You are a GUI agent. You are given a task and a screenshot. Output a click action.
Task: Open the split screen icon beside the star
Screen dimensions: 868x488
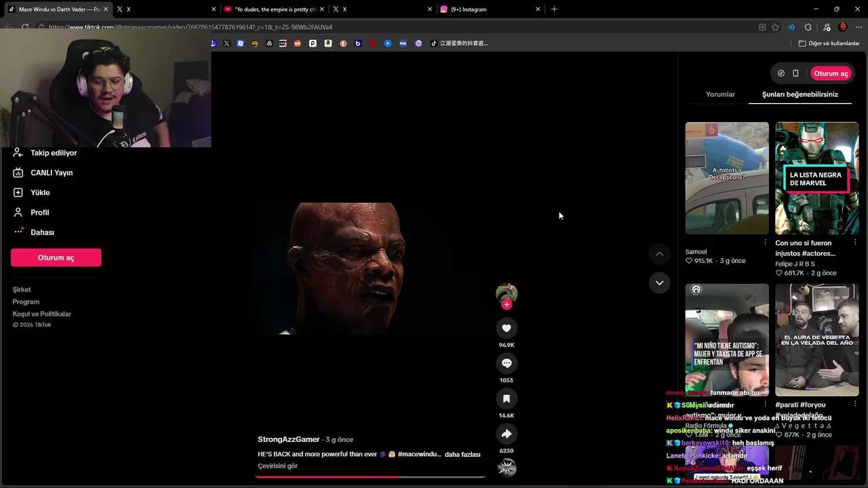762,27
